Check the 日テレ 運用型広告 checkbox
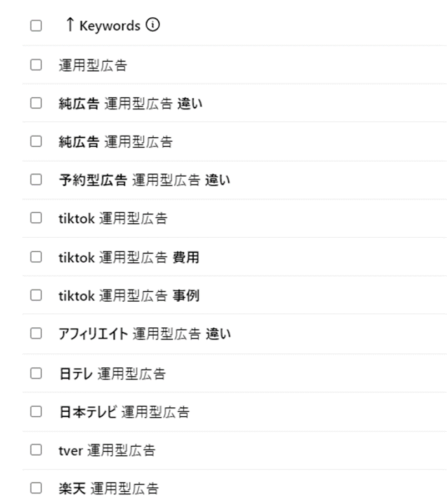 click(36, 373)
